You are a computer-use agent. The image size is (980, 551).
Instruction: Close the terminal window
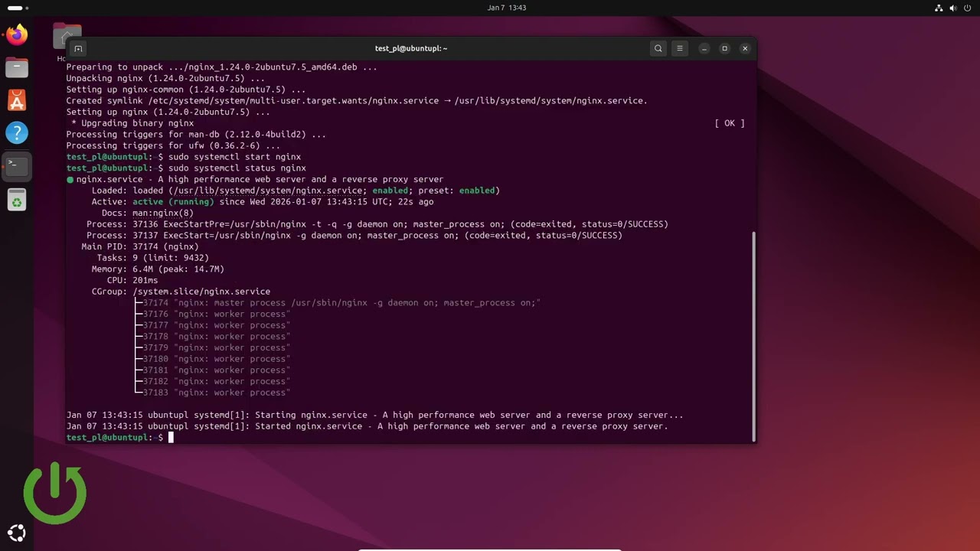(x=745, y=48)
